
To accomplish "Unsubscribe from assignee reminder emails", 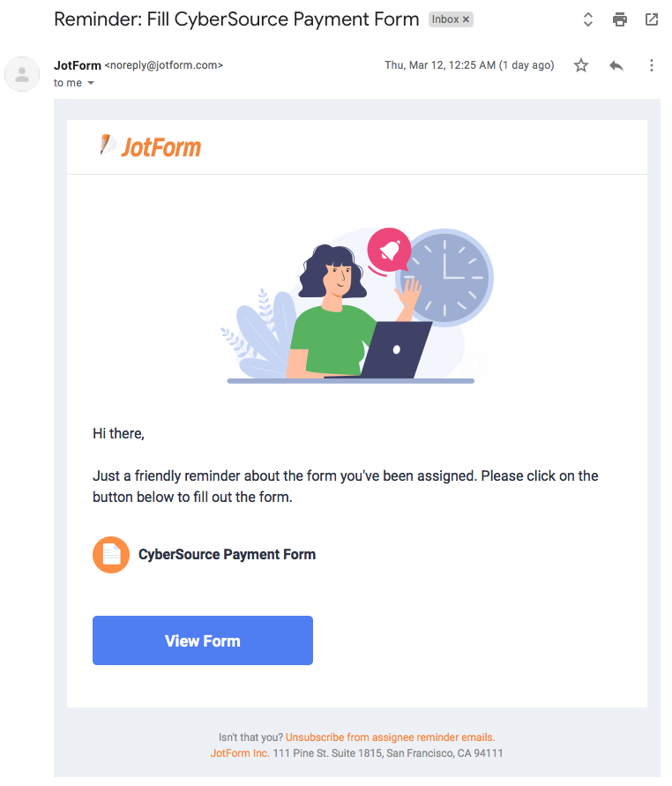I will (390, 737).
